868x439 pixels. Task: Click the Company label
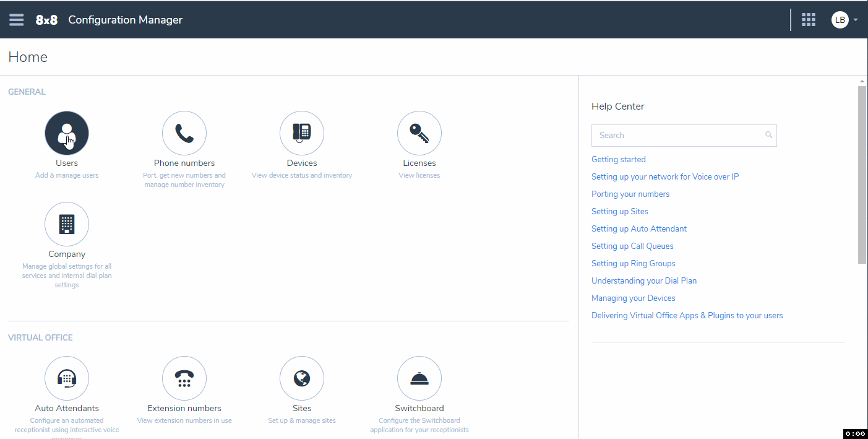(x=67, y=254)
